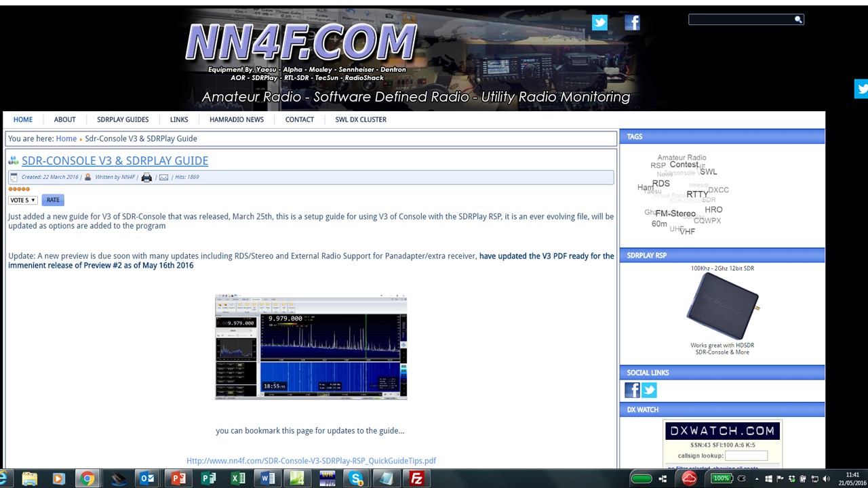The height and width of the screenshot is (488, 868).
Task: Click the RATE button
Action: point(53,200)
